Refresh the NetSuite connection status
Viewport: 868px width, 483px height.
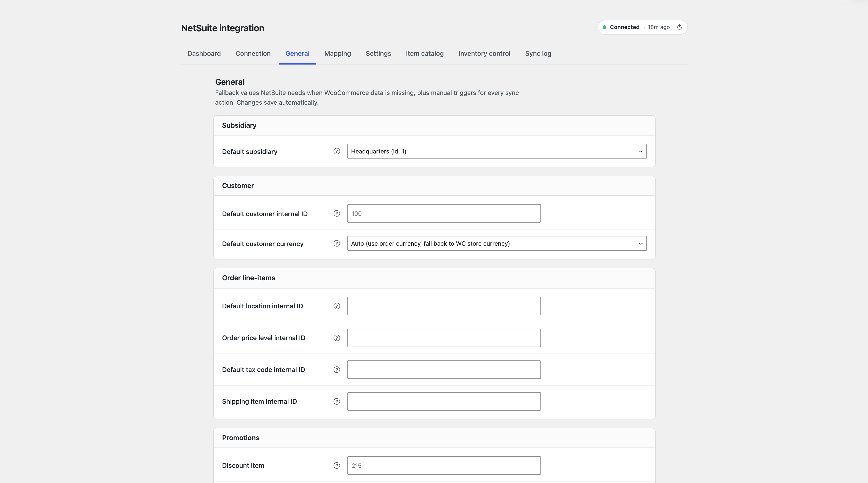(679, 27)
